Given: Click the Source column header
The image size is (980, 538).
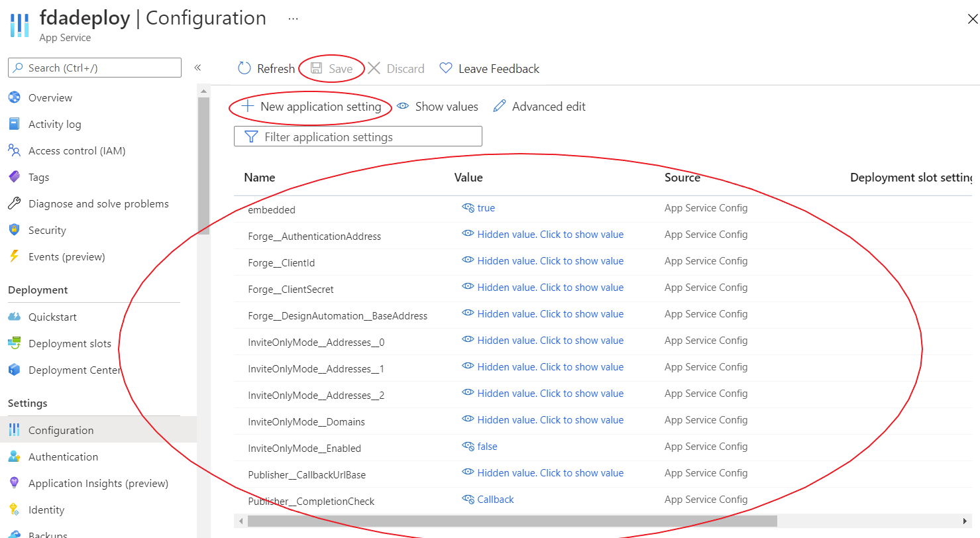Looking at the screenshot, I should (682, 177).
